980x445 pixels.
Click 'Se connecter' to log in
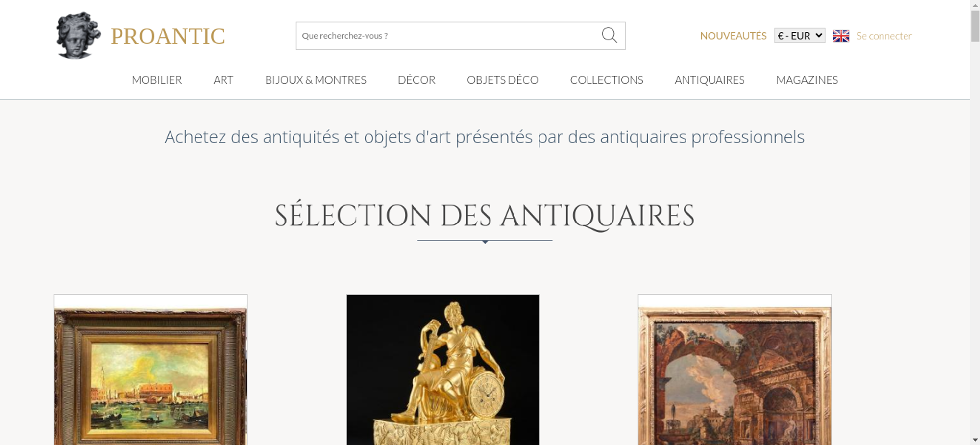[884, 36]
